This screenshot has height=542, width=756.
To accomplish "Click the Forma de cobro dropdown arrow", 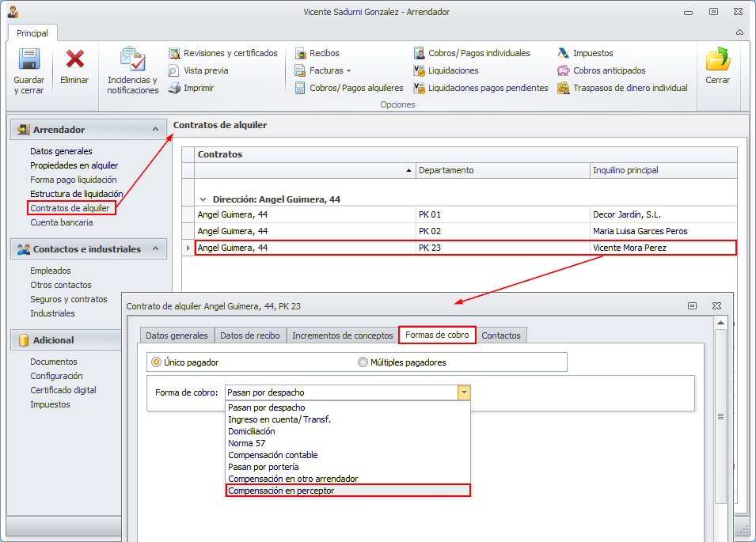I will [464, 392].
